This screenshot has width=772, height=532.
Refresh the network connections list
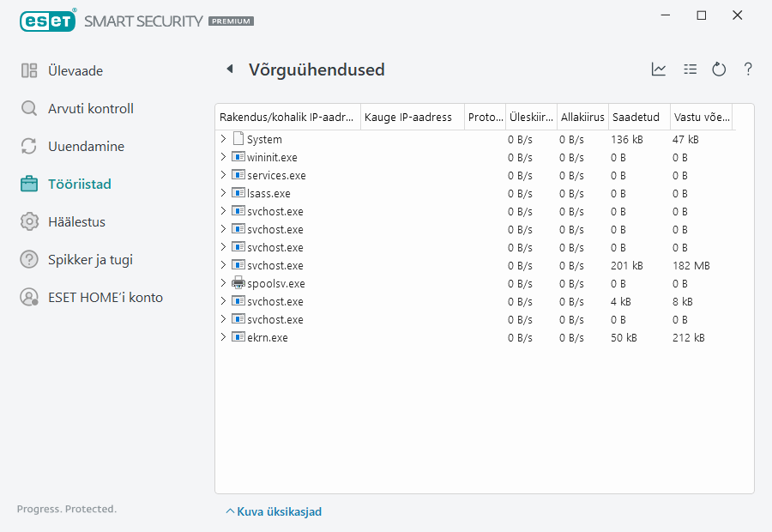719,70
